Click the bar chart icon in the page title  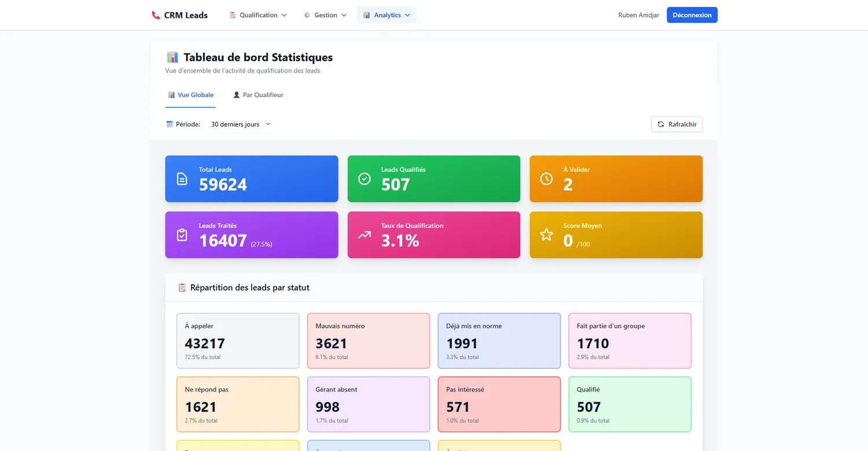[x=172, y=57]
